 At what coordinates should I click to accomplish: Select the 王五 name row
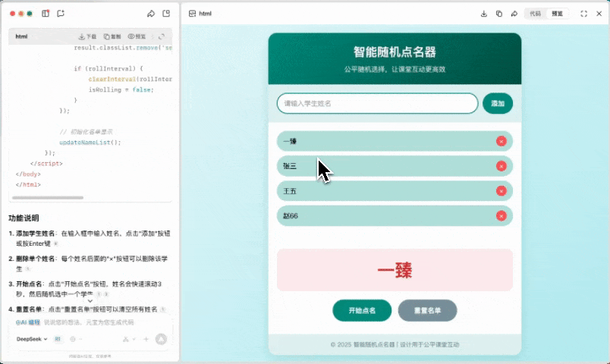point(395,191)
